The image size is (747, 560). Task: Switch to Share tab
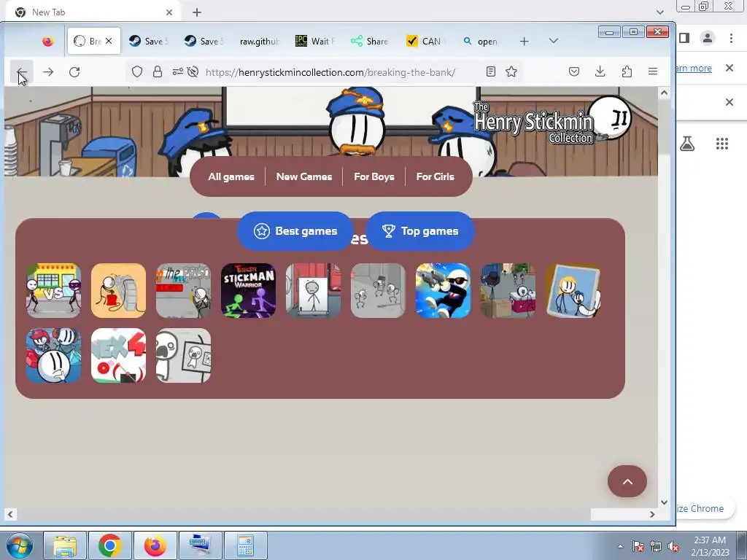pyautogui.click(x=371, y=42)
